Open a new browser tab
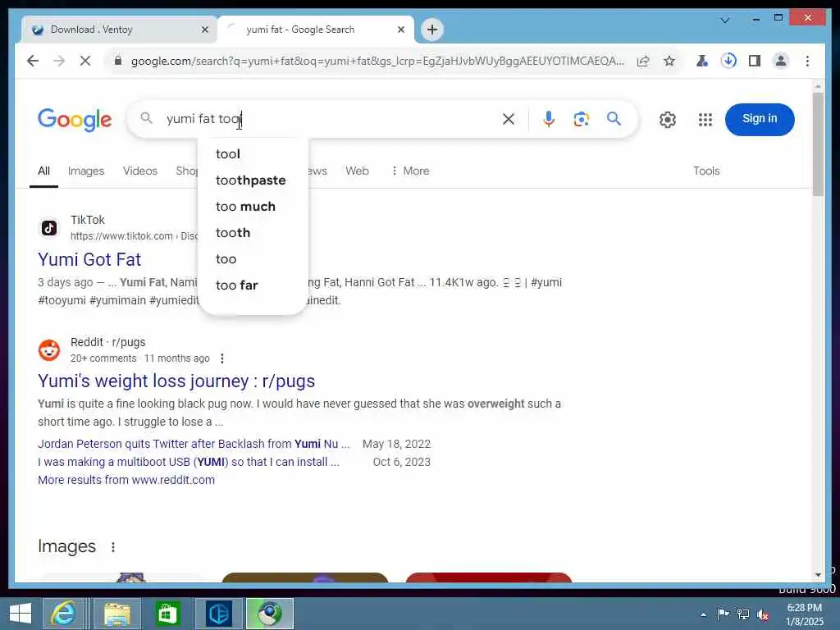 (x=432, y=30)
